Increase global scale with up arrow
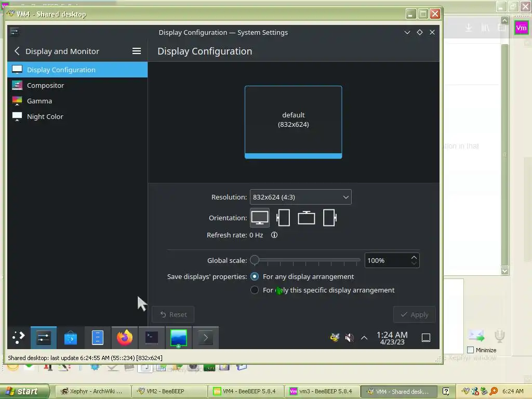 point(414,257)
